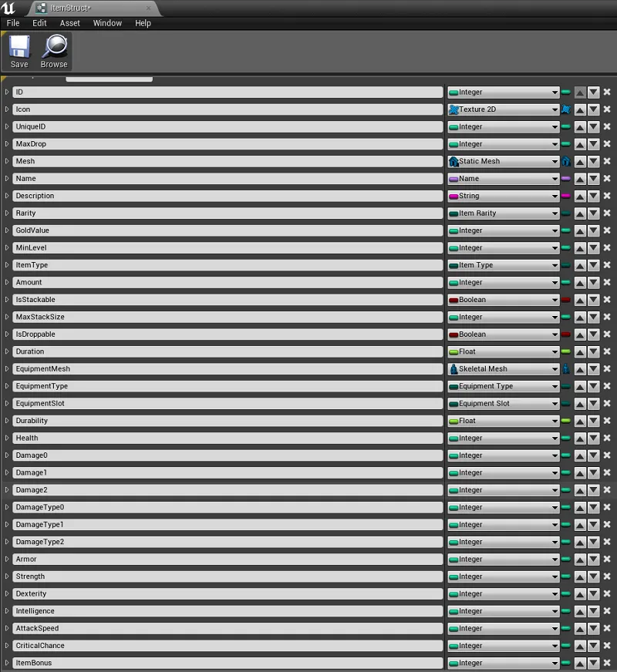
Task: Click the Dexterity variable name field
Action: tap(228, 594)
